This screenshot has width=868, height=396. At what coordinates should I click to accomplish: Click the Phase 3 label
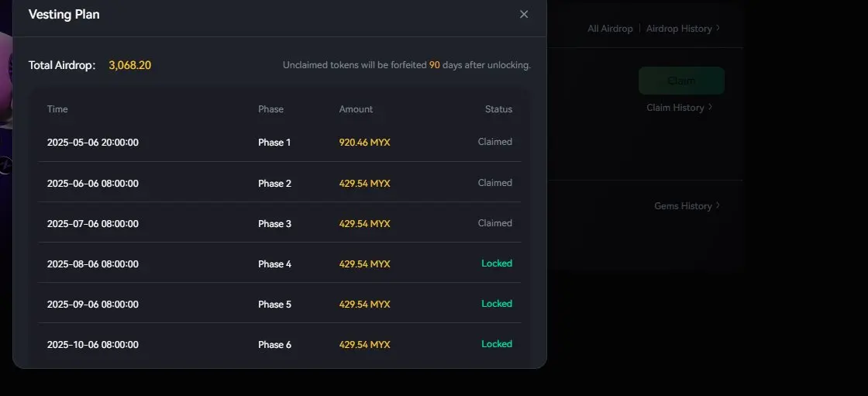[274, 224]
